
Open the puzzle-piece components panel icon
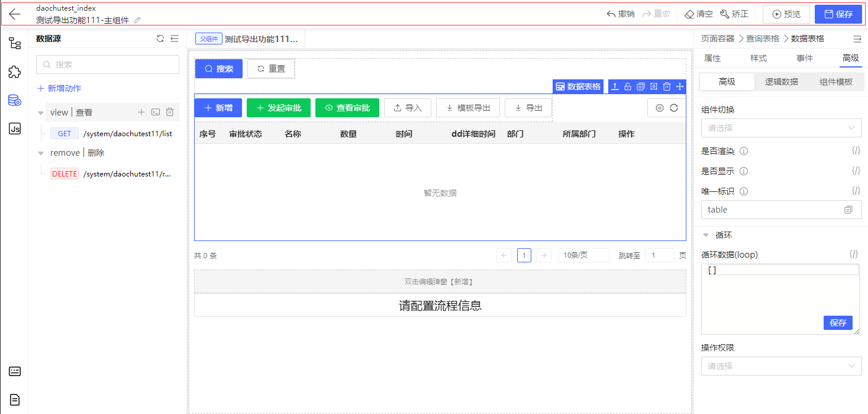click(x=15, y=72)
